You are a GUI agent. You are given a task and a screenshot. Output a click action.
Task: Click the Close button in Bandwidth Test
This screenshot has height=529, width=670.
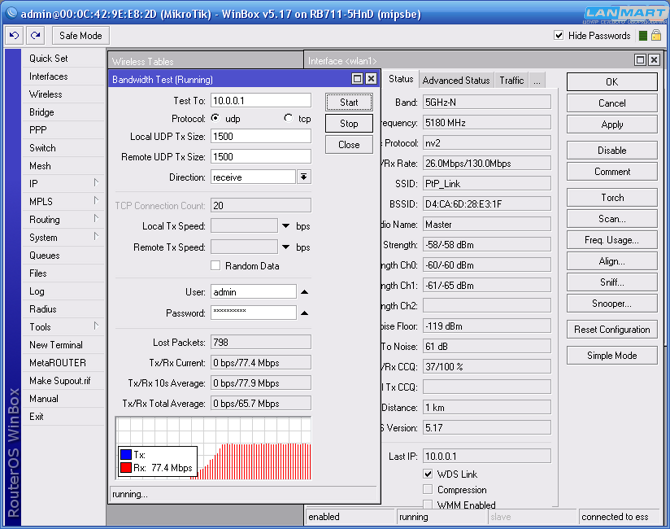[x=349, y=145]
